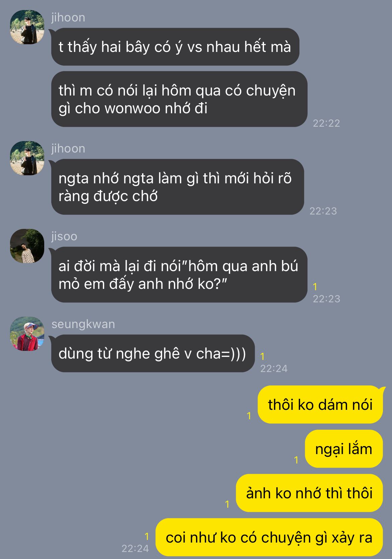Select yellow bubble "coi như ko có chuyện gì"

click(x=269, y=537)
